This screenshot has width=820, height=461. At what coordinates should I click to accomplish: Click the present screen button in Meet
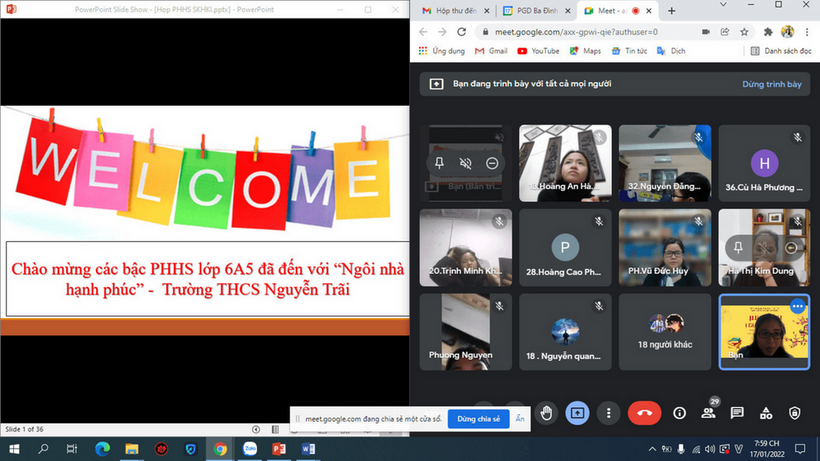pos(577,413)
